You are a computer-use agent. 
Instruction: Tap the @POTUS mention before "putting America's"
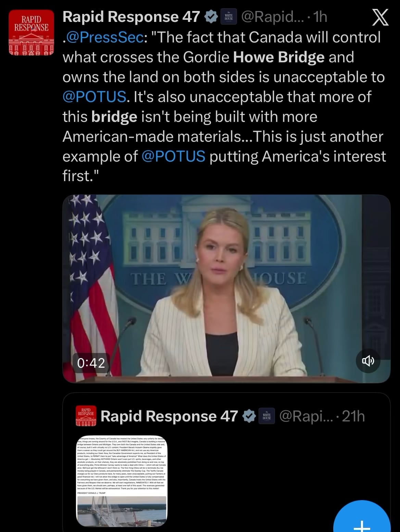tap(173, 156)
